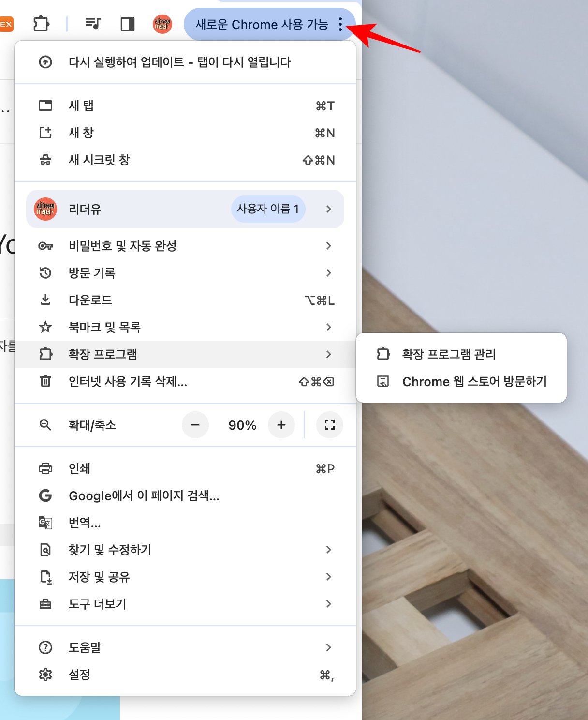The image size is (588, 720).
Task: Decrease zoom with the minus button
Action: point(195,425)
